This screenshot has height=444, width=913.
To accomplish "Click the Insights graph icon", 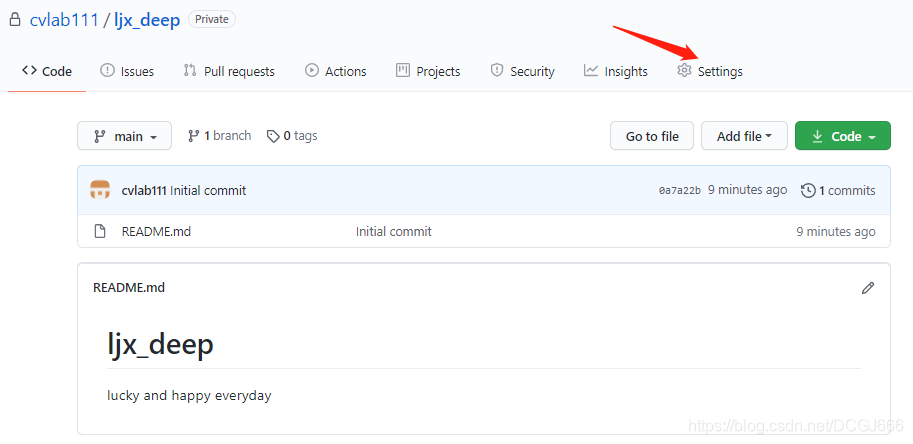I will pyautogui.click(x=591, y=70).
